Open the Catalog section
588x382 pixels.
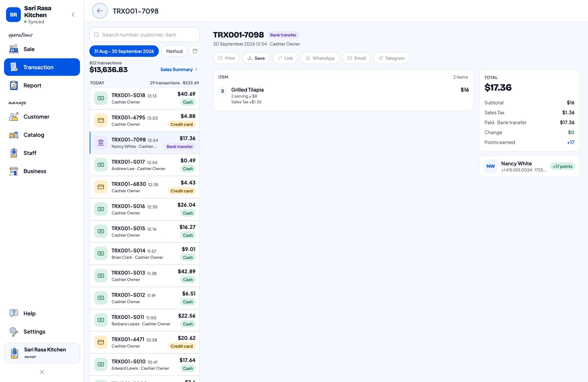42,135
